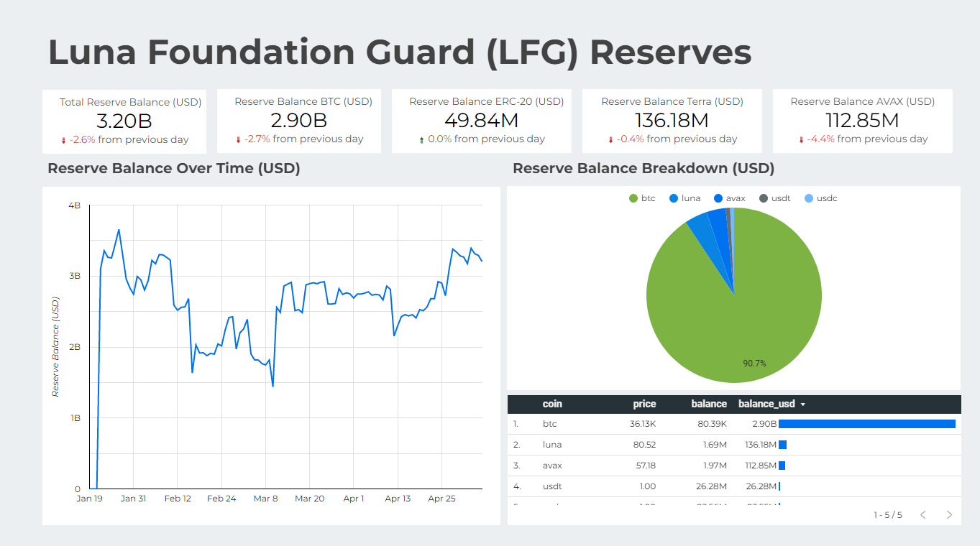This screenshot has height=546, width=980.
Task: Click the sort arrow beside balance_usd header
Action: point(803,404)
